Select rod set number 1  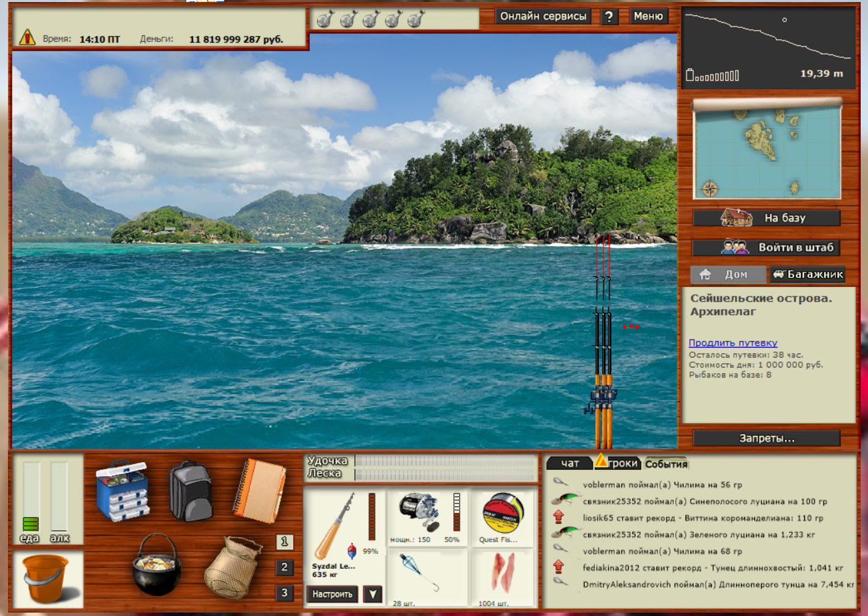284,542
